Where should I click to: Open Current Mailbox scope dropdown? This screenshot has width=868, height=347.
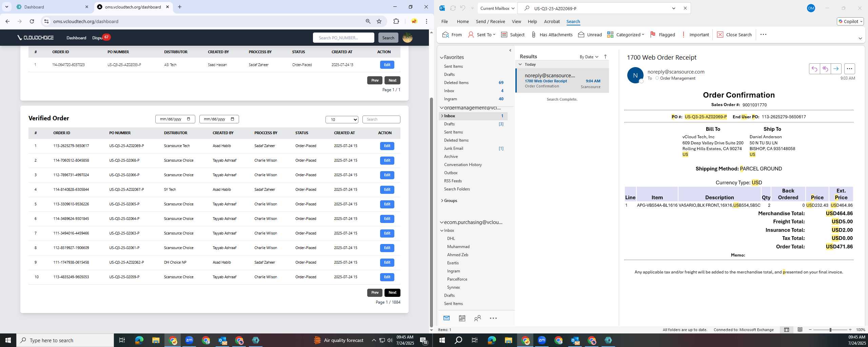[x=497, y=8]
